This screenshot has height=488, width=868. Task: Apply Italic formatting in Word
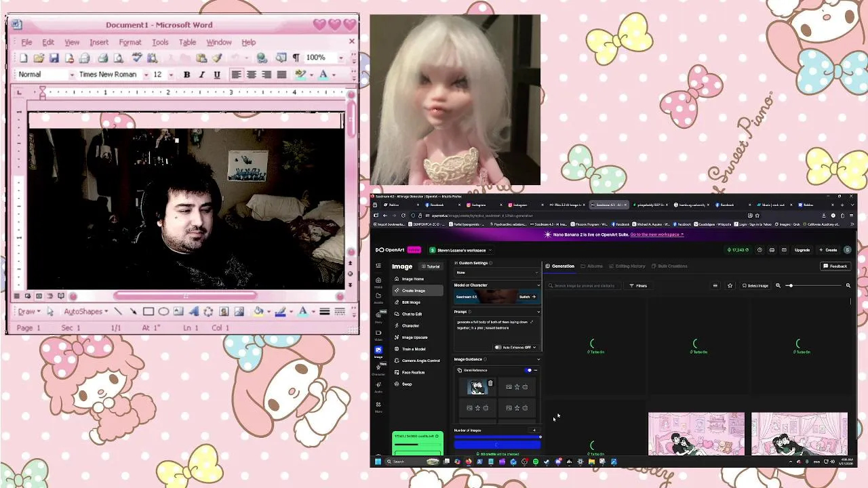coord(201,75)
